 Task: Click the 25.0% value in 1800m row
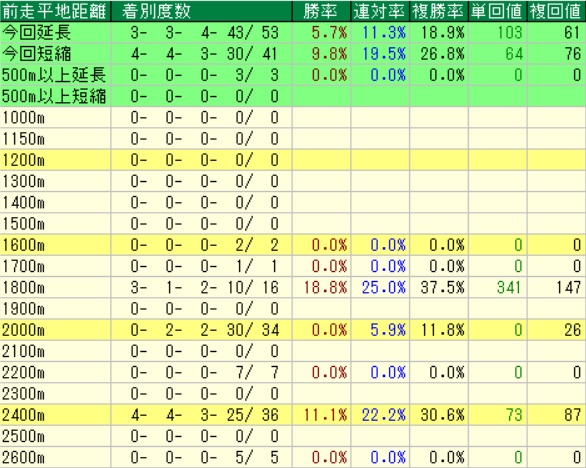point(384,287)
